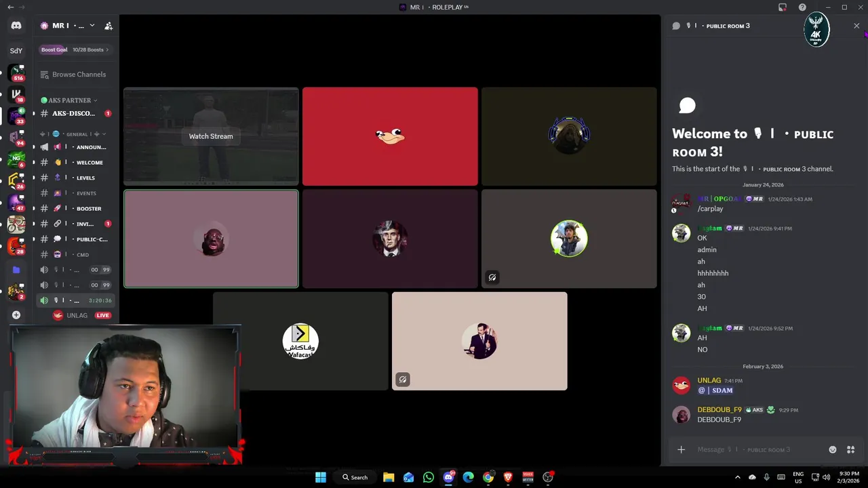Click UNLAG username in chat
The width and height of the screenshot is (868, 488).
(x=709, y=380)
